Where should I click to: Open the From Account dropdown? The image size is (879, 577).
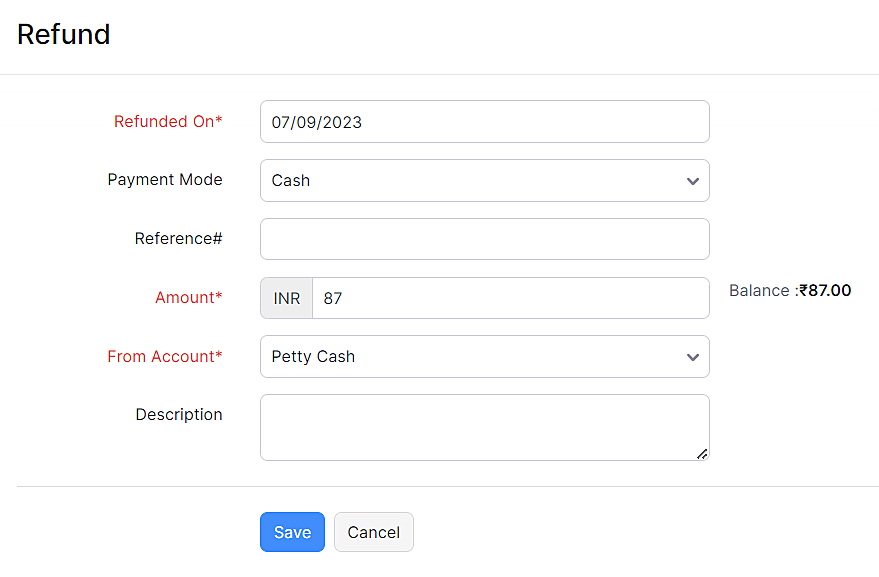pos(484,357)
